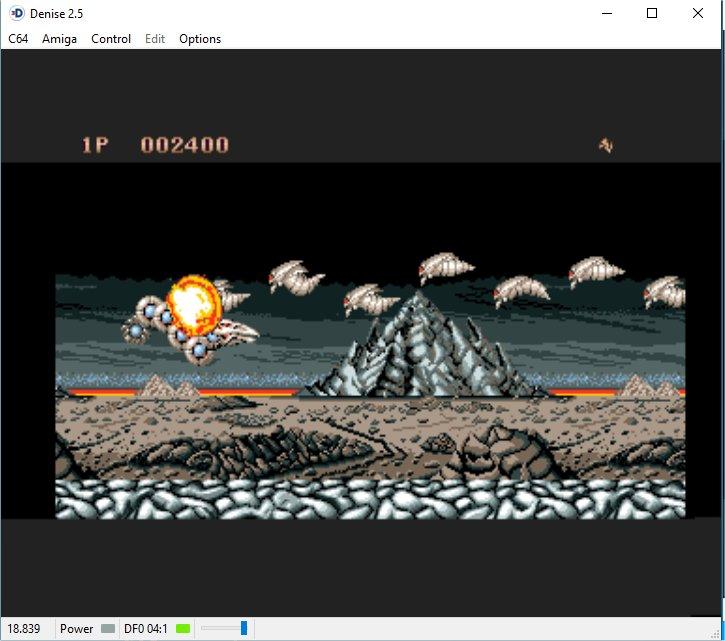
Task: Open the Control menu
Action: click(x=111, y=39)
